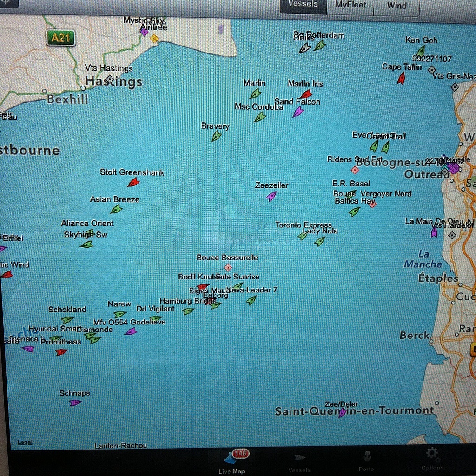This screenshot has height=476, width=476.
Task: Tap the Toronto Express green vessel marker
Action: [x=303, y=235]
